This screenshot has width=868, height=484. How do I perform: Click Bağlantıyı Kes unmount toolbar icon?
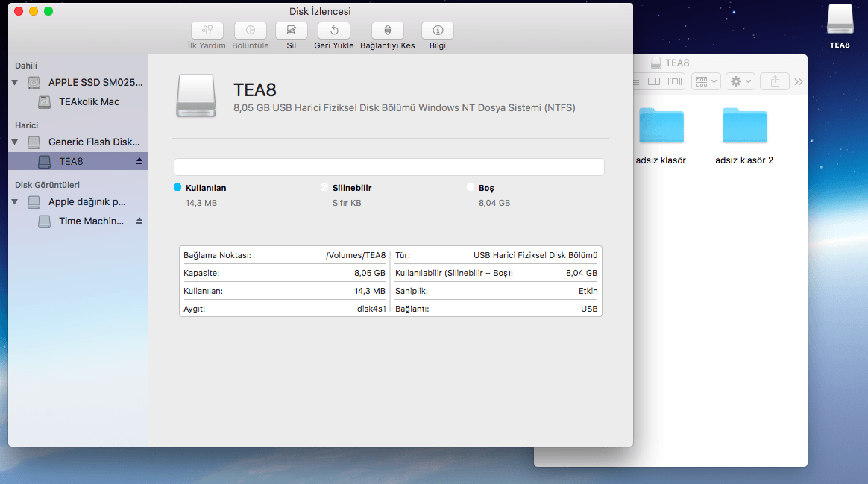pyautogui.click(x=388, y=31)
